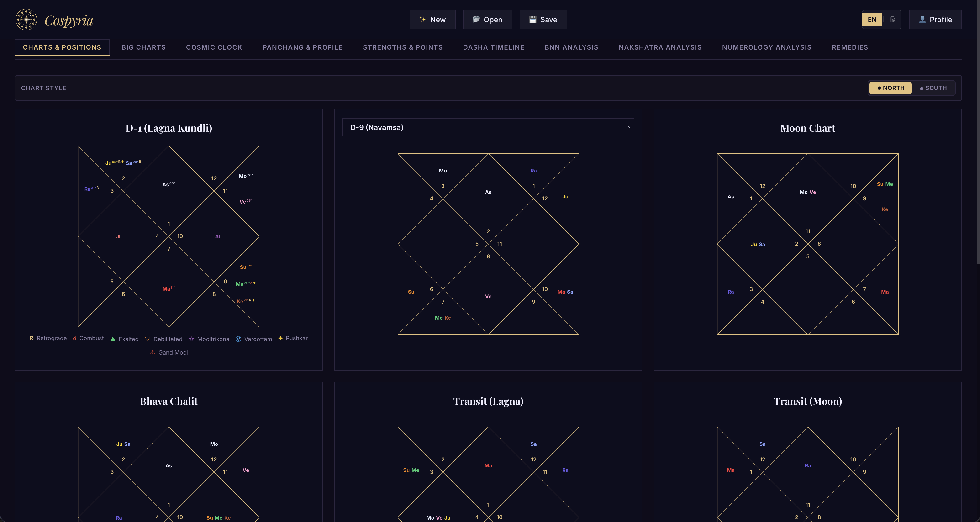980x522 pixels.
Task: Go to the Numerology Analysis tab
Action: coord(767,47)
